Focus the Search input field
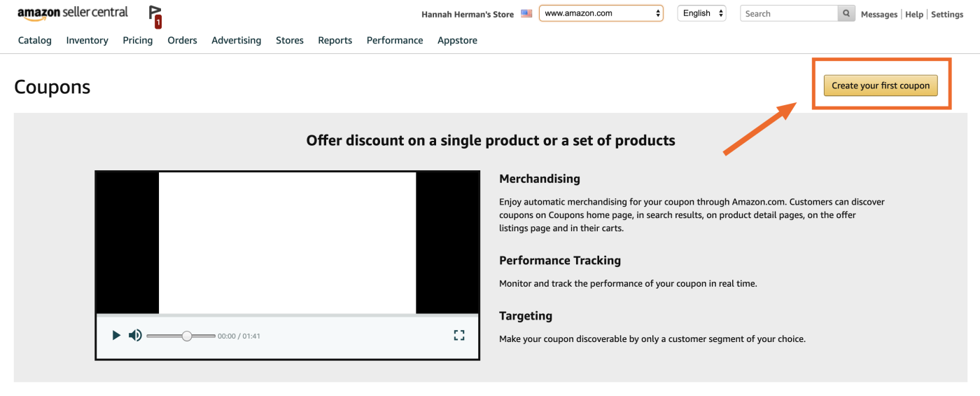 pyautogui.click(x=789, y=13)
